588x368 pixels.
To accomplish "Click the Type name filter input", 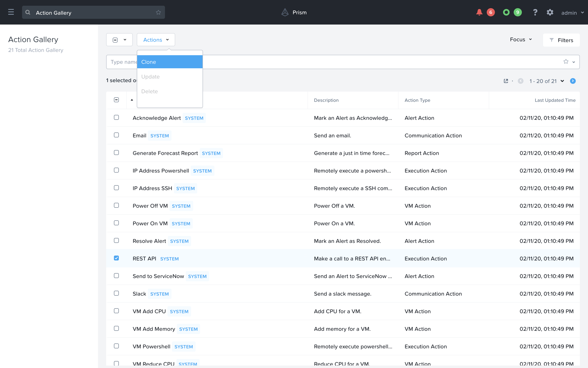I will [x=343, y=62].
